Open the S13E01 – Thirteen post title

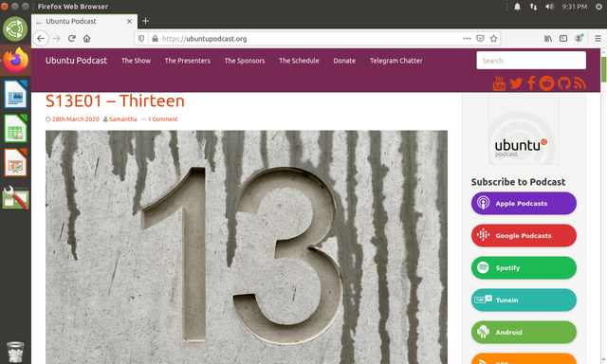[x=115, y=101]
